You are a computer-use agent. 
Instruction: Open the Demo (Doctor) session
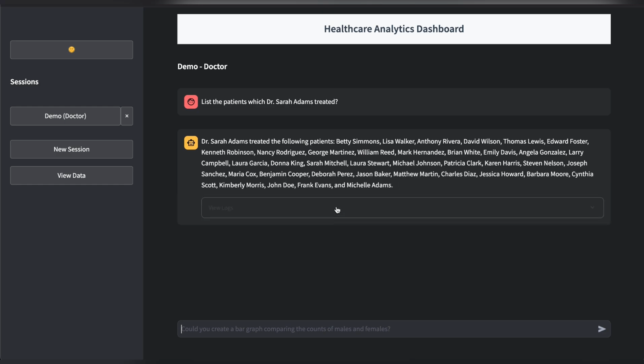point(65,116)
